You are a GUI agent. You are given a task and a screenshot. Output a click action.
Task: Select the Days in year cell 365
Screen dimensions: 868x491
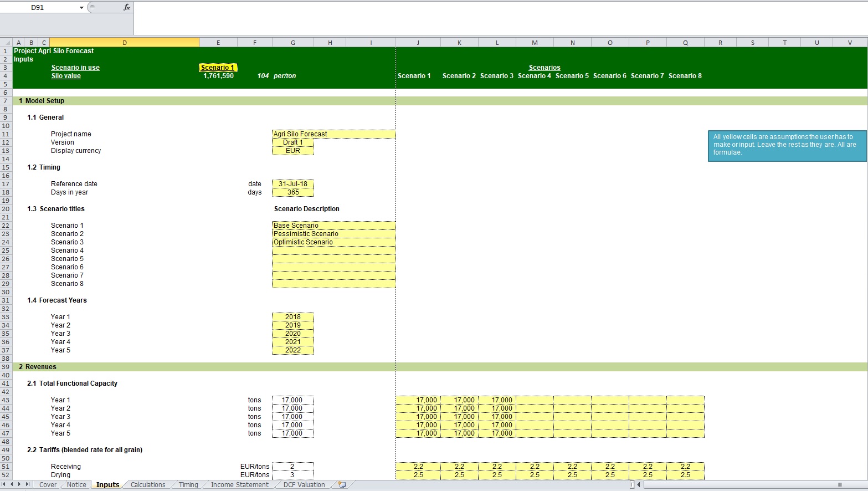coord(293,192)
